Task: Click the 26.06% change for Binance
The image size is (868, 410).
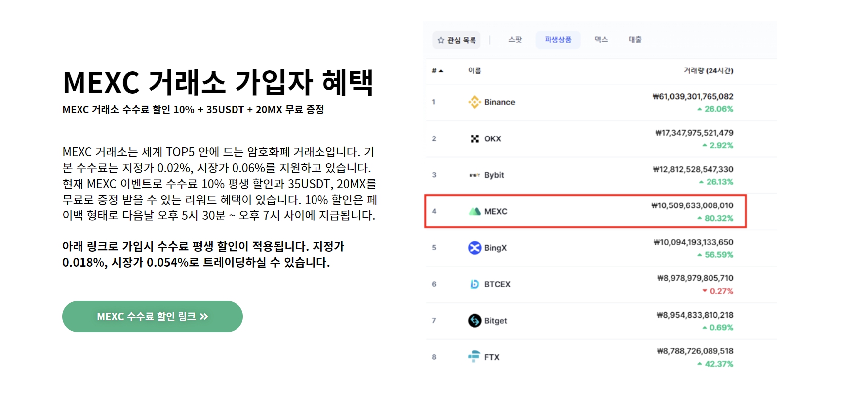Action: click(715, 109)
